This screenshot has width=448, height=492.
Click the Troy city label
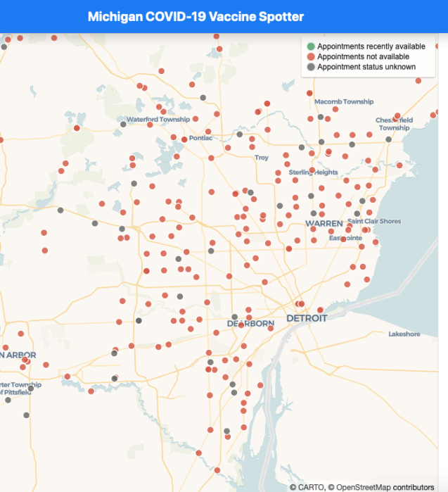pyautogui.click(x=262, y=158)
